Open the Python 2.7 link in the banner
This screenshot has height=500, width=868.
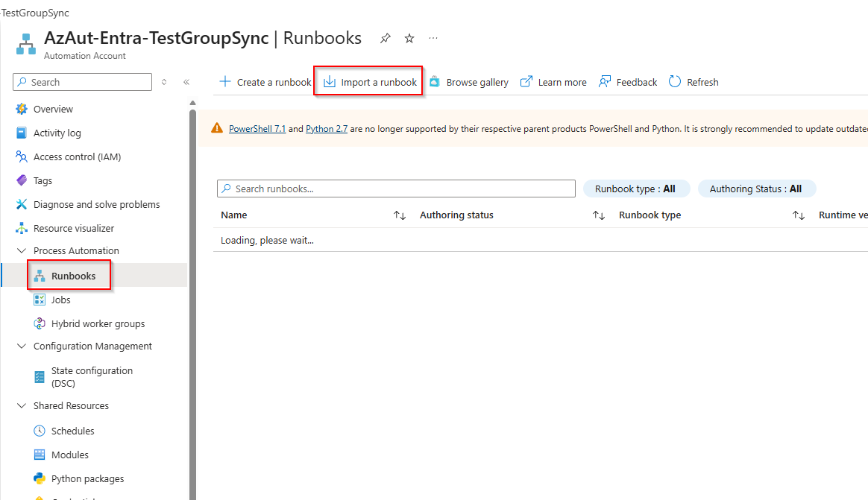point(327,128)
